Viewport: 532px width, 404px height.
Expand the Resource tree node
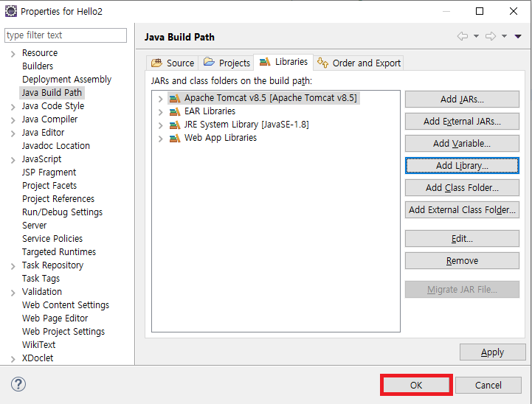point(13,54)
